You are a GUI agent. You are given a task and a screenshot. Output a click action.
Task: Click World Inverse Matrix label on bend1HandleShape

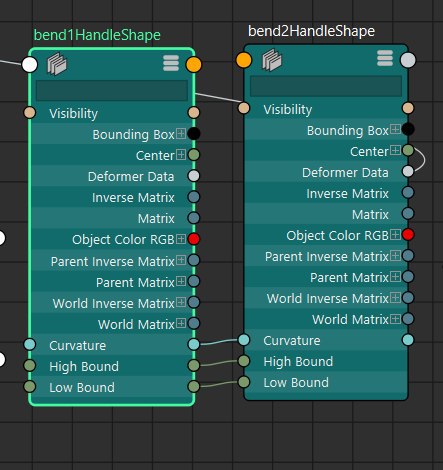[114, 303]
